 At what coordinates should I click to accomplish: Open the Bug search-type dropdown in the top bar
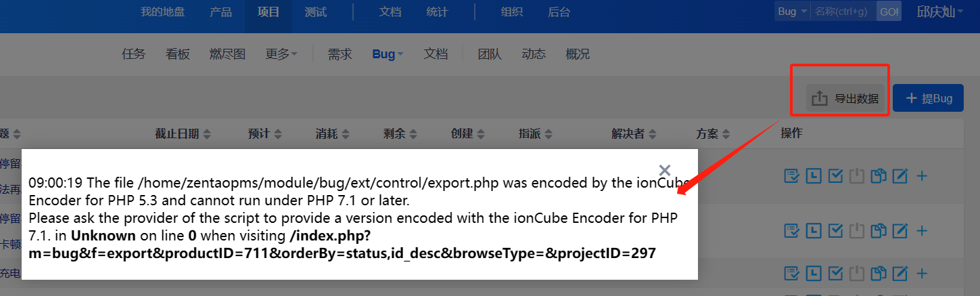tap(792, 12)
